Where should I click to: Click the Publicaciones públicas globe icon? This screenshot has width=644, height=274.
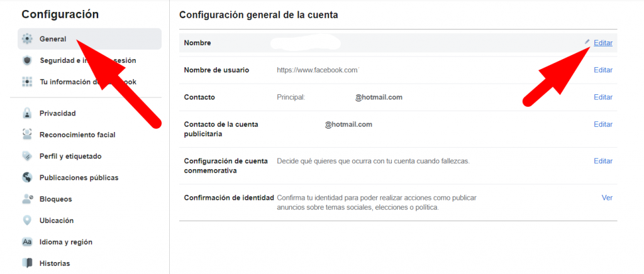click(27, 178)
